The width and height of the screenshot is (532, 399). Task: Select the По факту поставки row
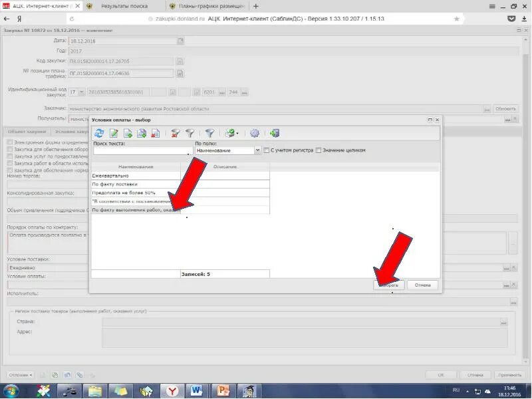(180, 184)
